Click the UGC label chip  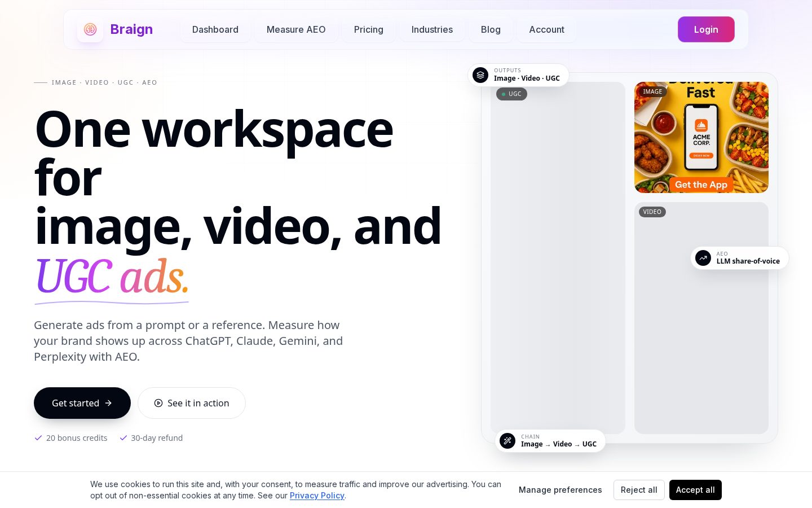(x=512, y=94)
